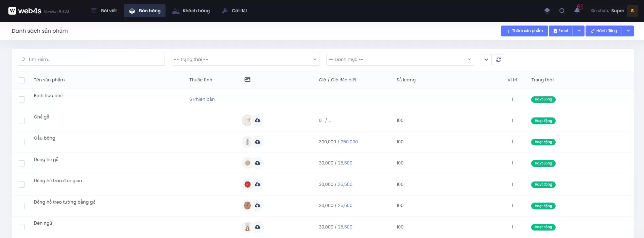Image resolution: width=644 pixels, height=238 pixels.
Task: Open the search icon in top bar
Action: point(562,11)
